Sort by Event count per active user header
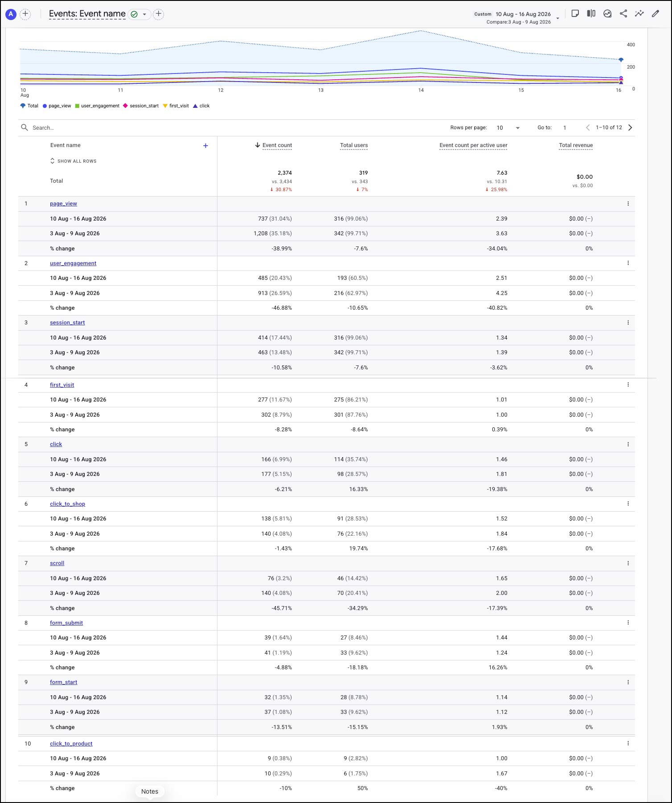This screenshot has height=803, width=672. [x=473, y=145]
